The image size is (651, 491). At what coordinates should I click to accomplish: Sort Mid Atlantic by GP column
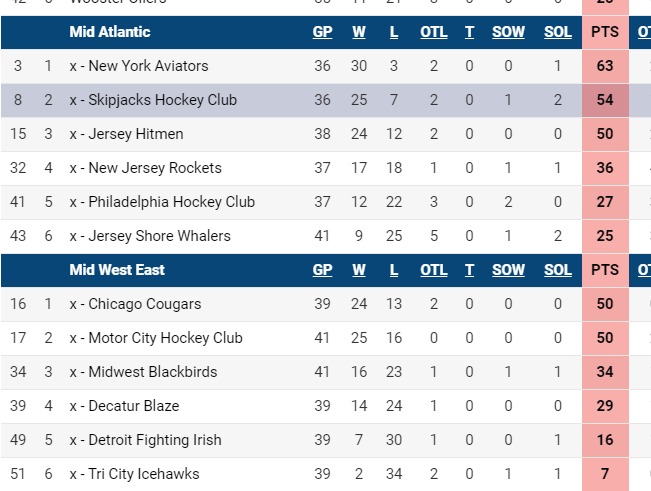[322, 32]
